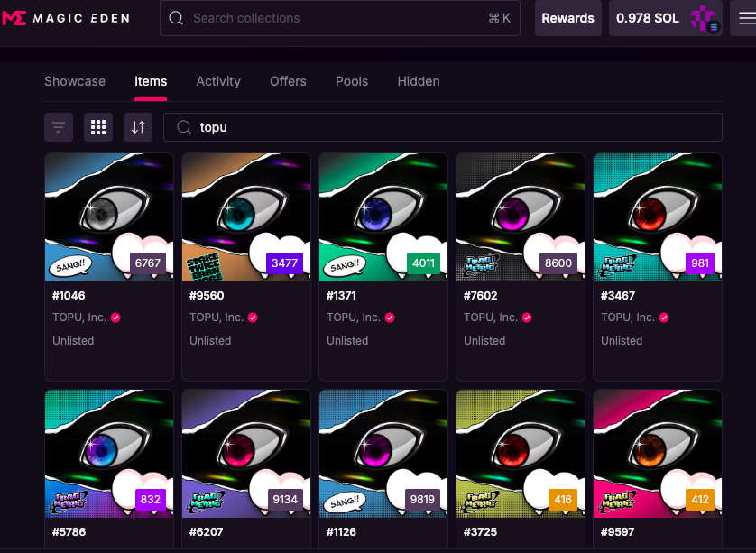Click the items filter field containing topu

[443, 127]
